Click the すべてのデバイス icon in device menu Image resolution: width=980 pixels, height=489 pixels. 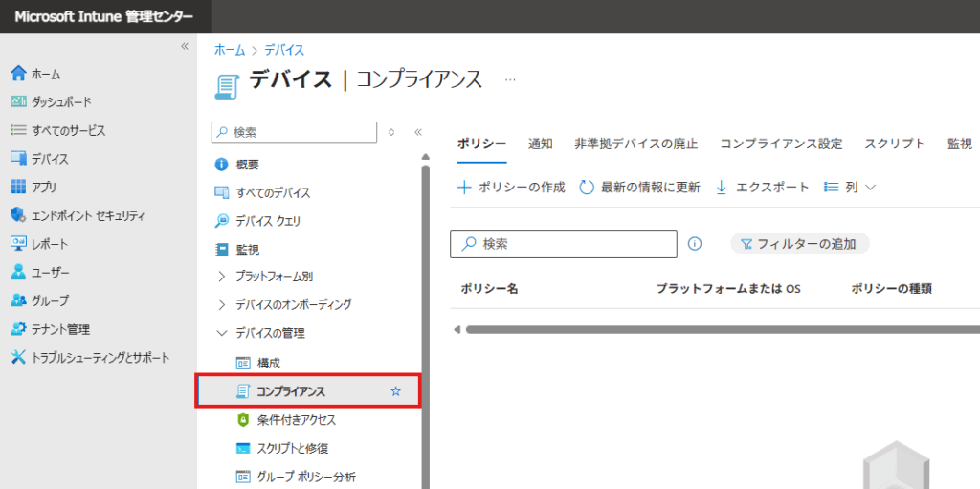221,192
